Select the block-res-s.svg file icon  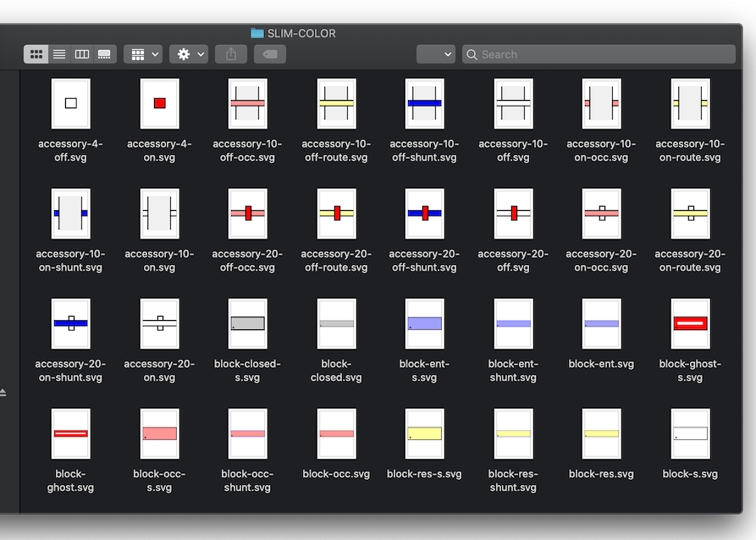click(x=424, y=433)
